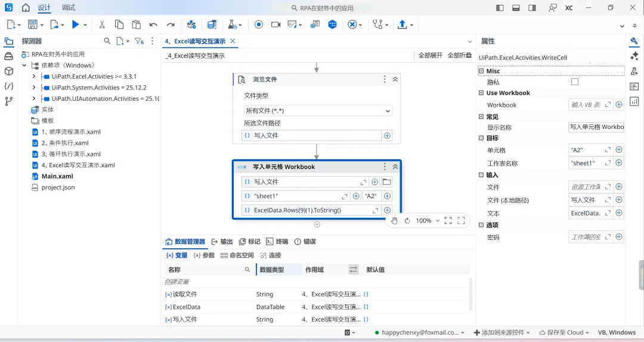This screenshot has width=644, height=342.
Task: Select project.json in project tree
Action: [x=58, y=187]
